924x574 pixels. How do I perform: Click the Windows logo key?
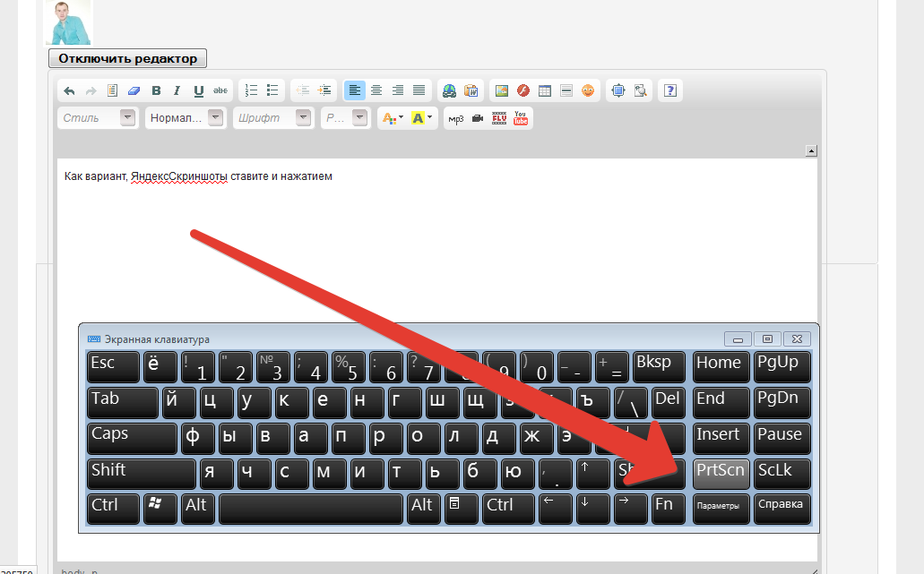160,510
